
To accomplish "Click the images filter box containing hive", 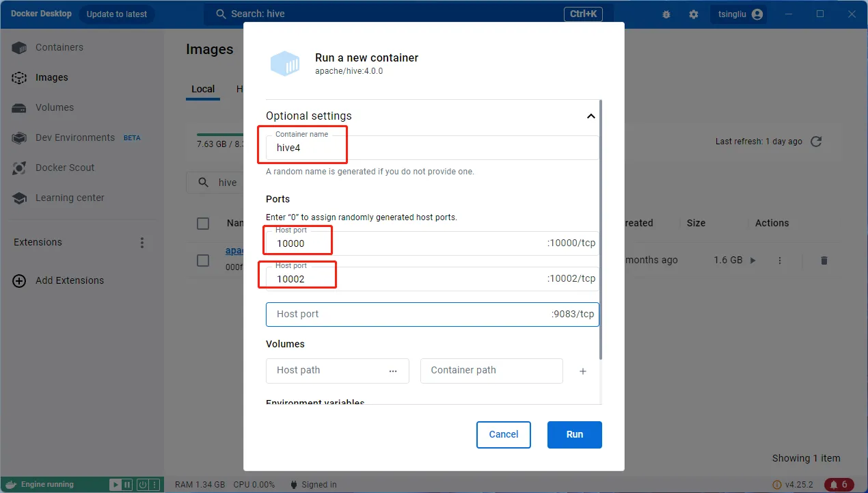I will coord(215,183).
